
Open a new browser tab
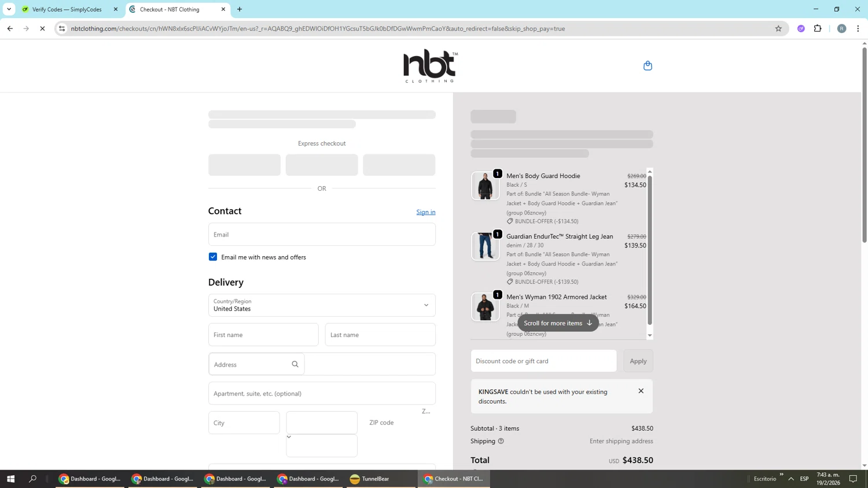tap(240, 9)
